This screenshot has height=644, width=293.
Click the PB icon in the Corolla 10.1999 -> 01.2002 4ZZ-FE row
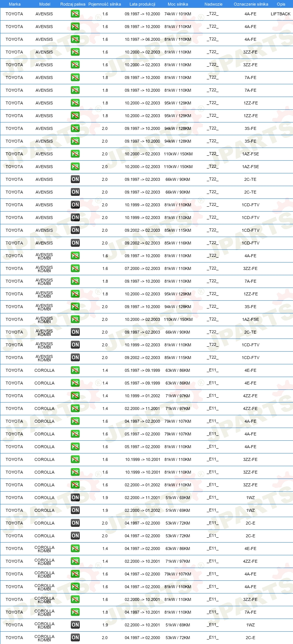point(75,396)
